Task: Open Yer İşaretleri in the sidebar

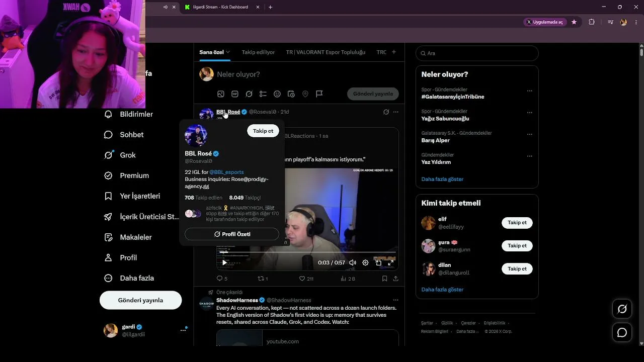Action: (x=132, y=196)
